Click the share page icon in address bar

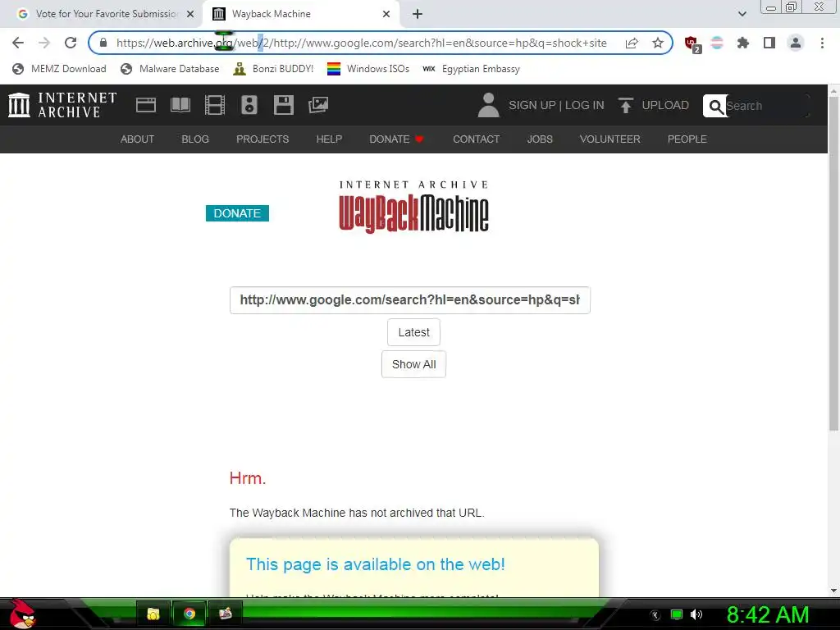coord(632,43)
